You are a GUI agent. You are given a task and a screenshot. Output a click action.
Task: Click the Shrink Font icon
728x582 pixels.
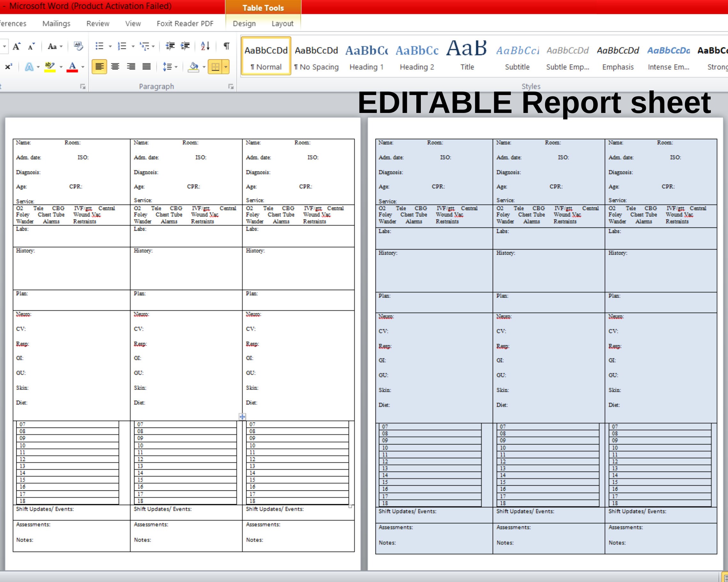click(30, 46)
